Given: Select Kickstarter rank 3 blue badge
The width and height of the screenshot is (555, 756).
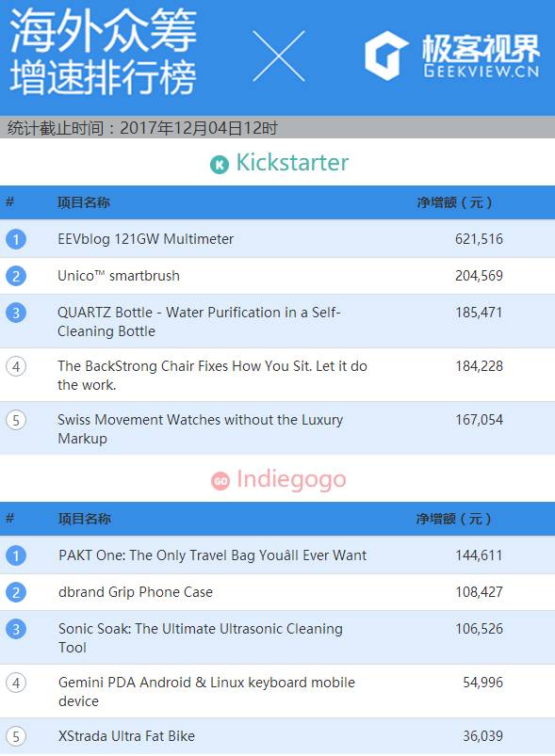Looking at the screenshot, I should coord(16,313).
